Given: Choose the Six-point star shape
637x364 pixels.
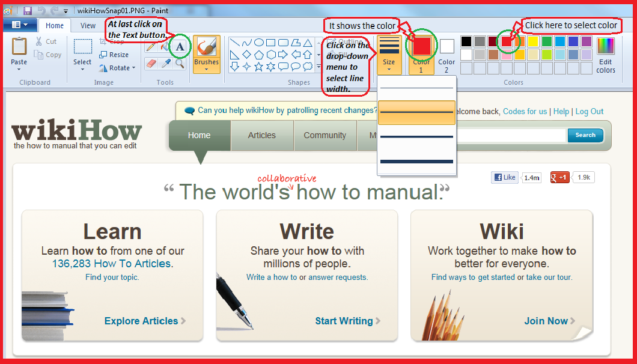Looking at the screenshot, I should [271, 66].
